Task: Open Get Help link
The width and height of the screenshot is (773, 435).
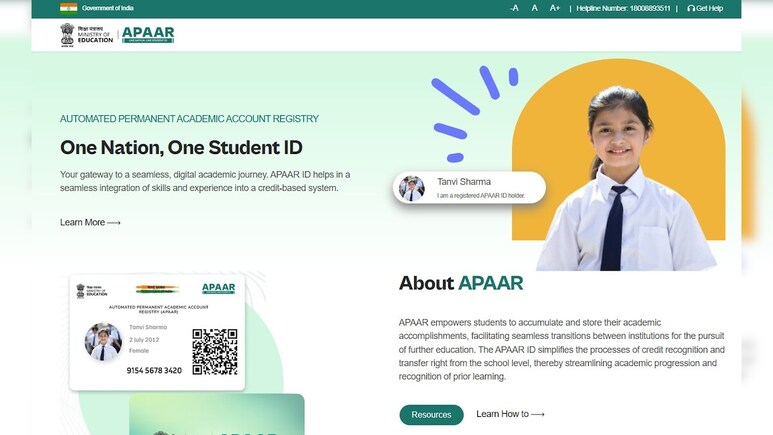Action: point(705,8)
